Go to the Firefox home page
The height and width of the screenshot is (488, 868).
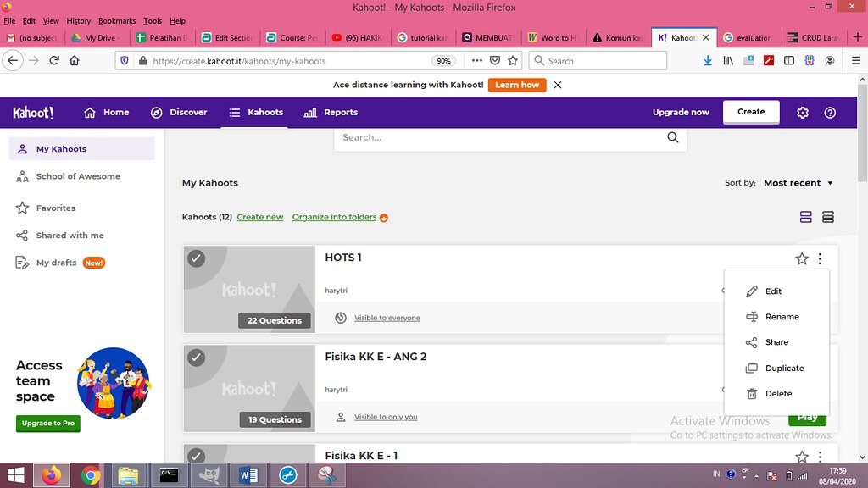[x=75, y=60]
